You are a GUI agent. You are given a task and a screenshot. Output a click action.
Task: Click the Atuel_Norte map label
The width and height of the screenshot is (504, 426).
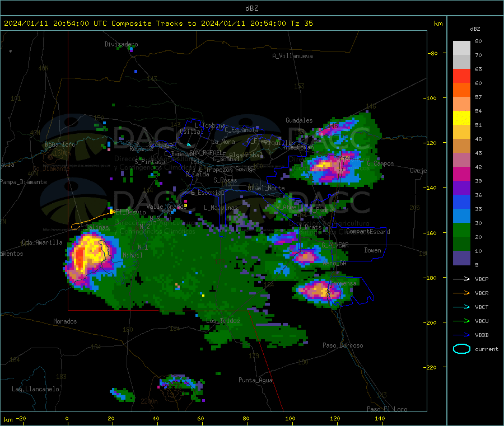point(266,188)
